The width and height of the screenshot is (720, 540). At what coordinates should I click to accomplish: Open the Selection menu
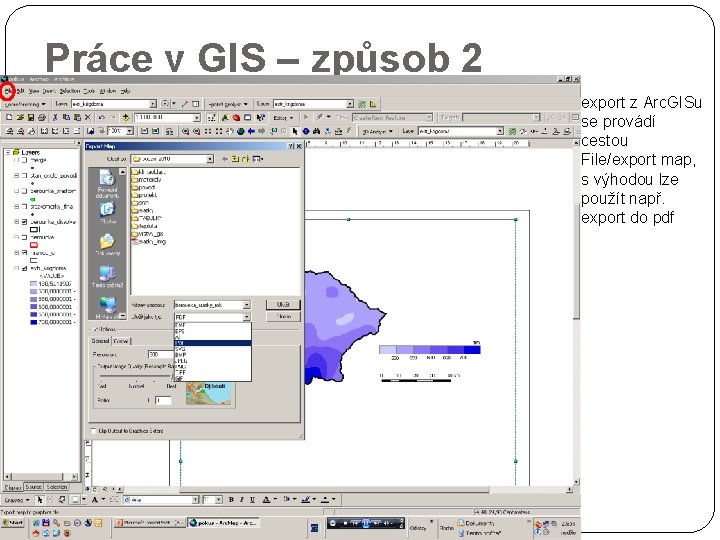click(70, 91)
